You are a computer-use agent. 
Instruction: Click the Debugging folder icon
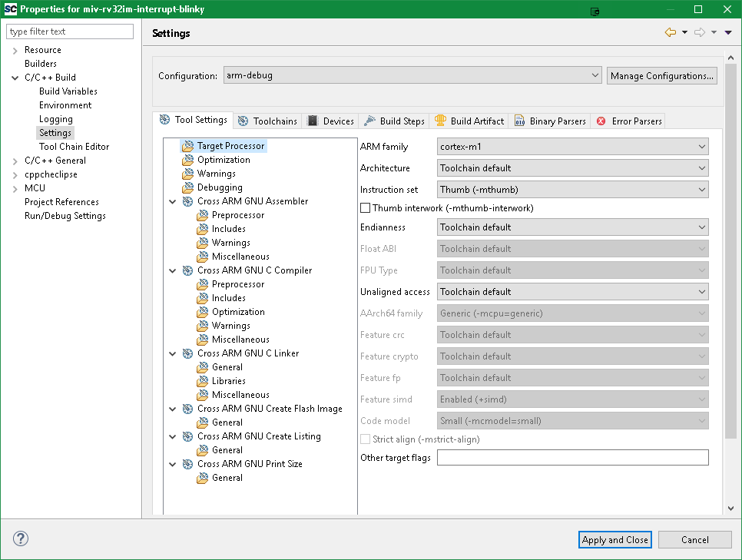tap(188, 187)
